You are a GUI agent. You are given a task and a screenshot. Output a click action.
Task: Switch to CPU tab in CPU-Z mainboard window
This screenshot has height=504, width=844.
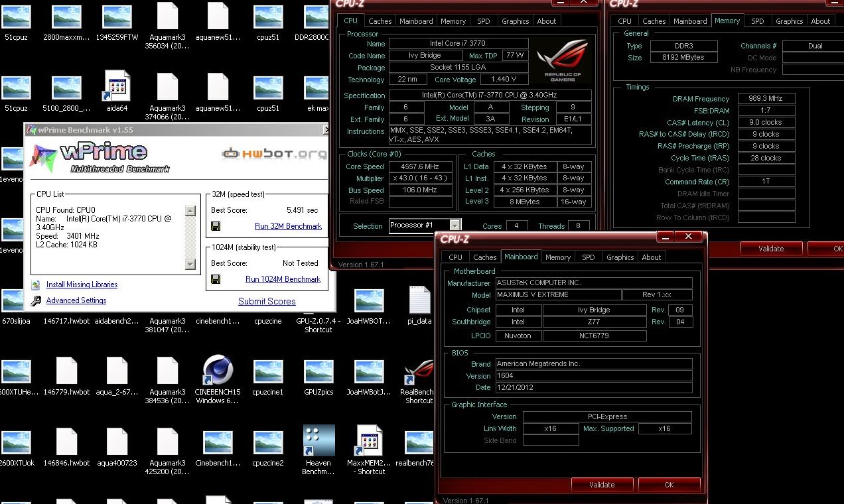[455, 257]
